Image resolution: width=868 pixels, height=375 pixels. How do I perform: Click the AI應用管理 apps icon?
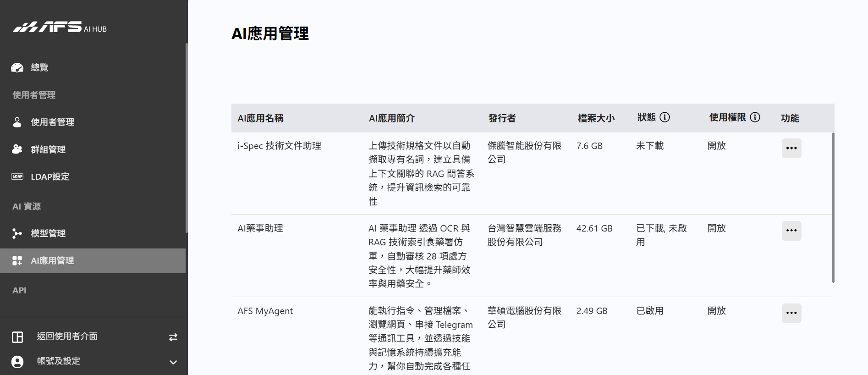coord(17,260)
